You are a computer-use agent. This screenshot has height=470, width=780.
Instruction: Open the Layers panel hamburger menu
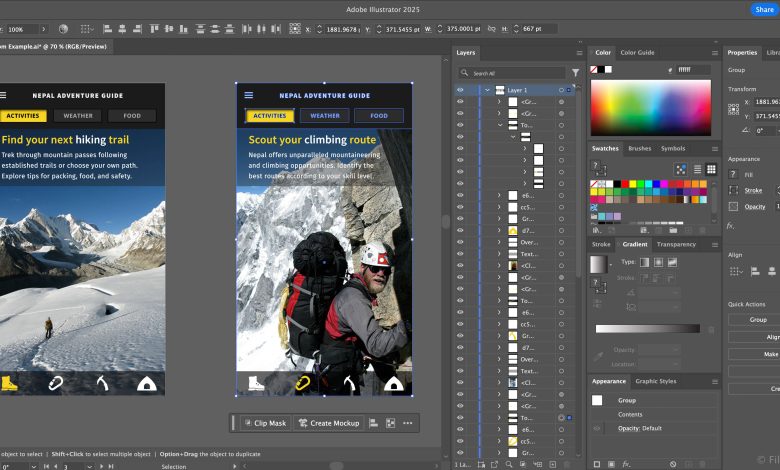579,52
